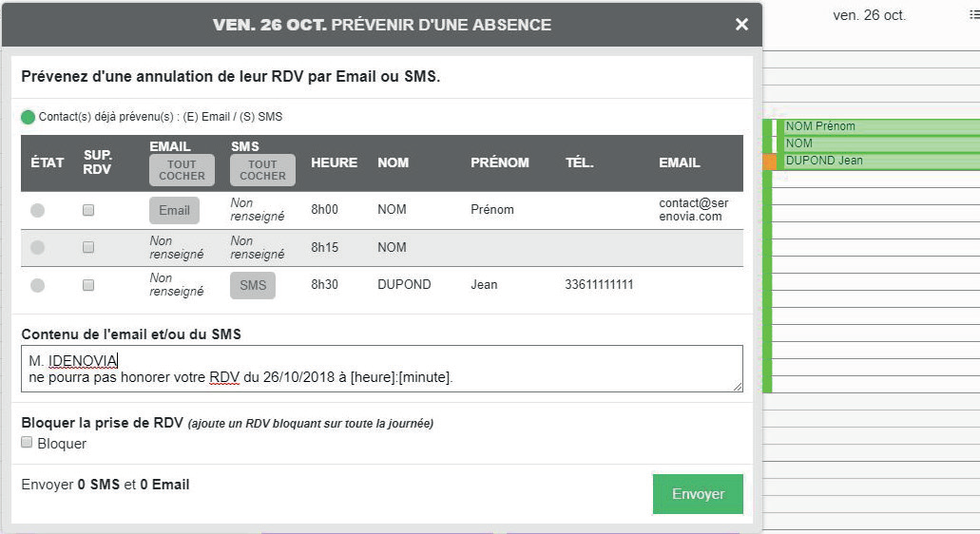The height and width of the screenshot is (534, 980).
Task: Enable the Bloquer checkbox
Action: (28, 443)
